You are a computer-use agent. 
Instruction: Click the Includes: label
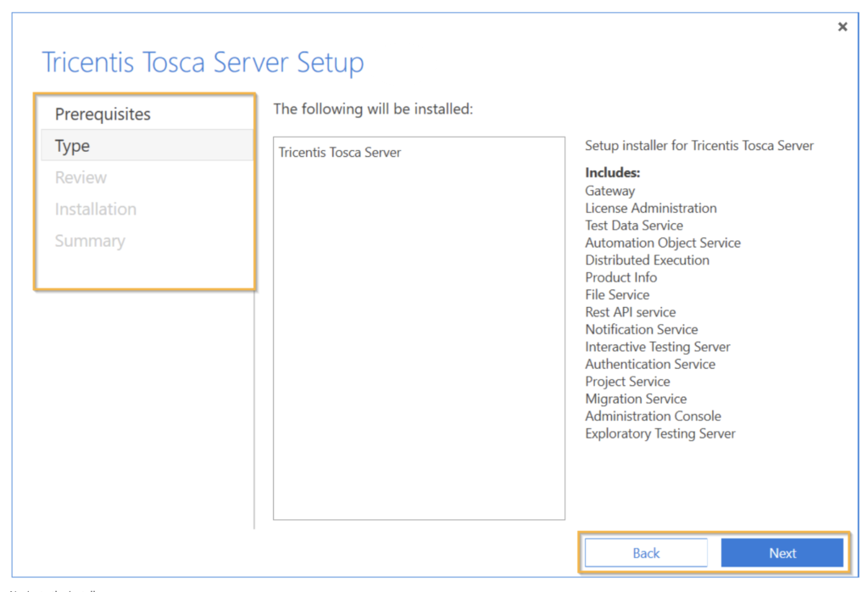[612, 173]
